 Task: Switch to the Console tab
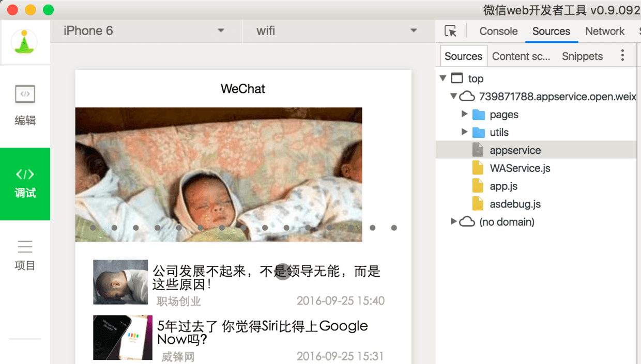pos(498,31)
